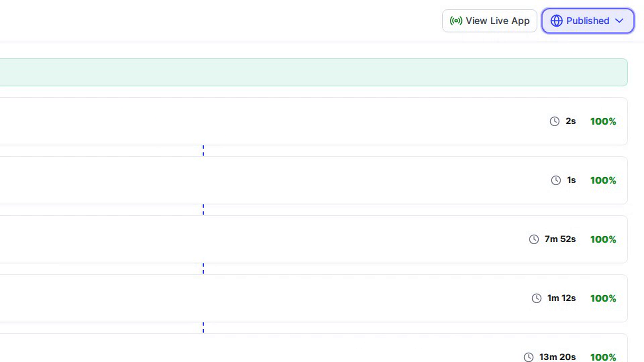Click the 100% value in the 1m 12s row
This screenshot has height=362, width=644.
pyautogui.click(x=603, y=298)
